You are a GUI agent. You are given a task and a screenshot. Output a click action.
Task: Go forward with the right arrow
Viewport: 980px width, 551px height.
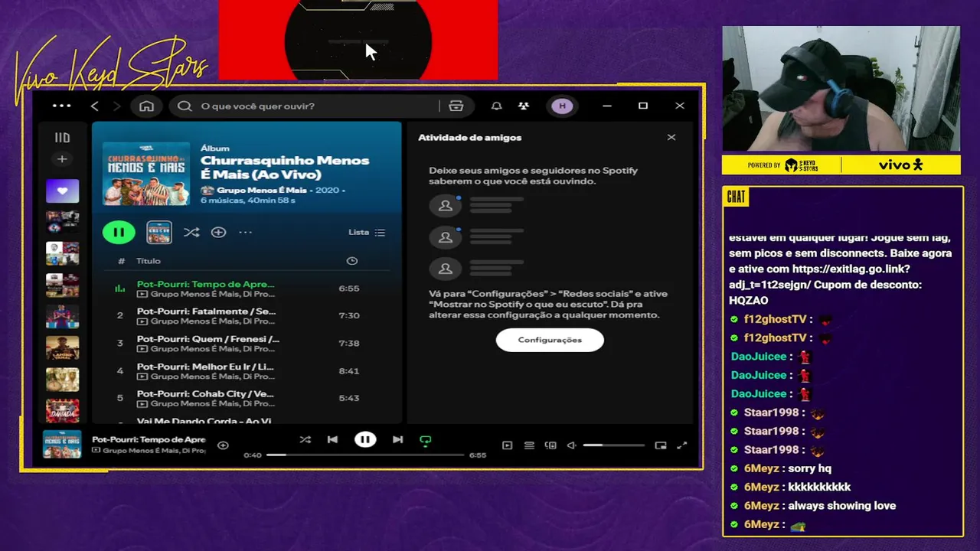(x=116, y=106)
